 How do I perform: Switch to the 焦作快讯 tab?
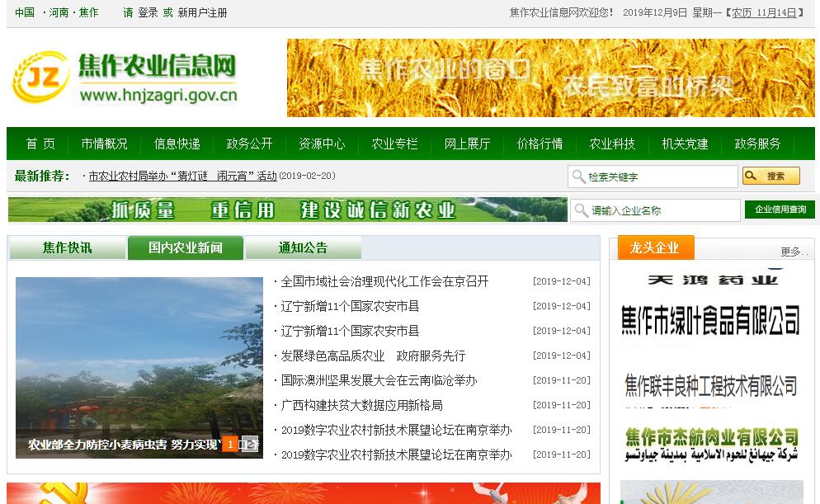[68, 247]
